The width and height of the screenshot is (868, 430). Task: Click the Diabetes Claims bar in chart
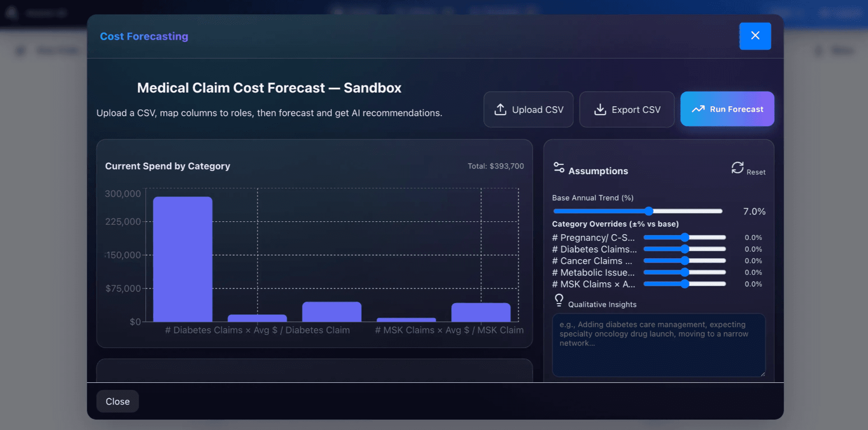(257, 318)
